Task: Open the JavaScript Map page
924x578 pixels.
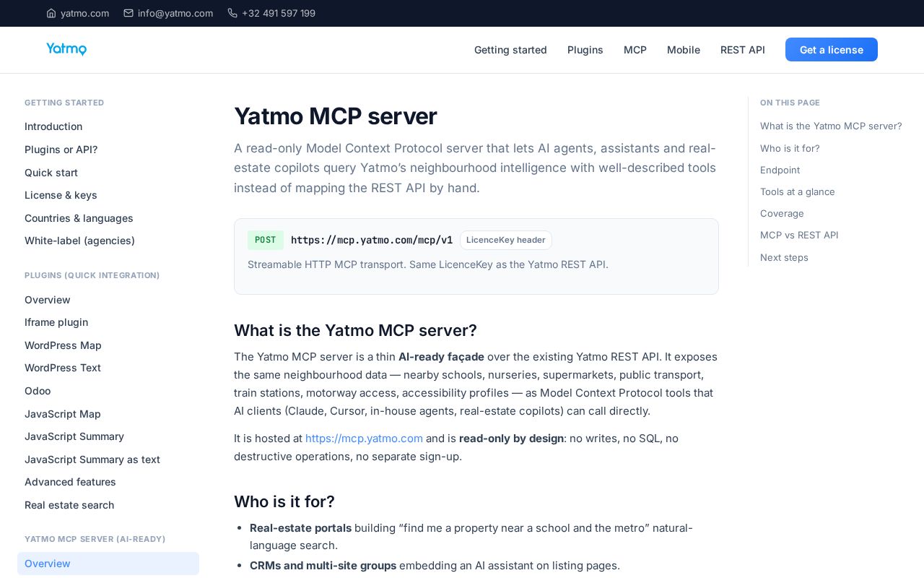Action: pyautogui.click(x=63, y=414)
